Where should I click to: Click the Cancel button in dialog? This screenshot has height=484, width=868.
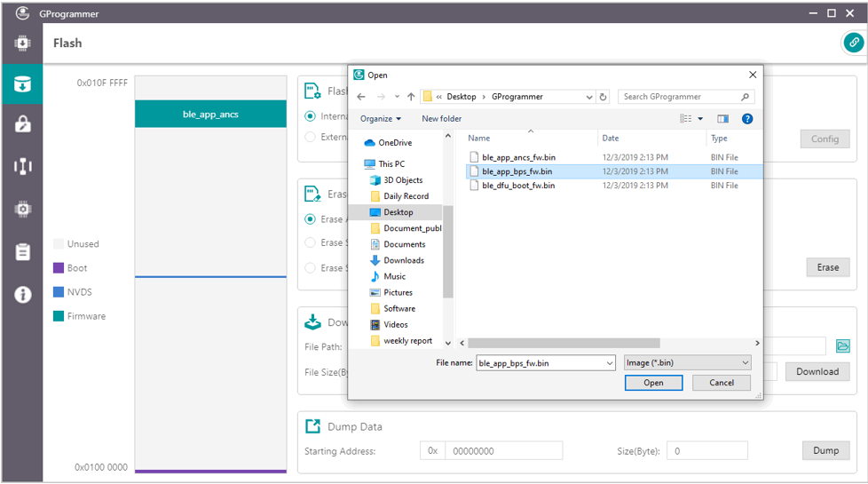tap(722, 383)
